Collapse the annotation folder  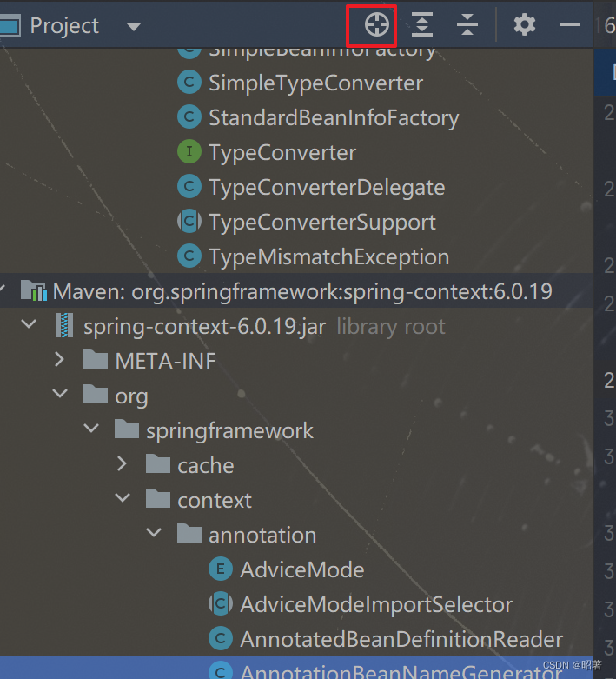154,533
